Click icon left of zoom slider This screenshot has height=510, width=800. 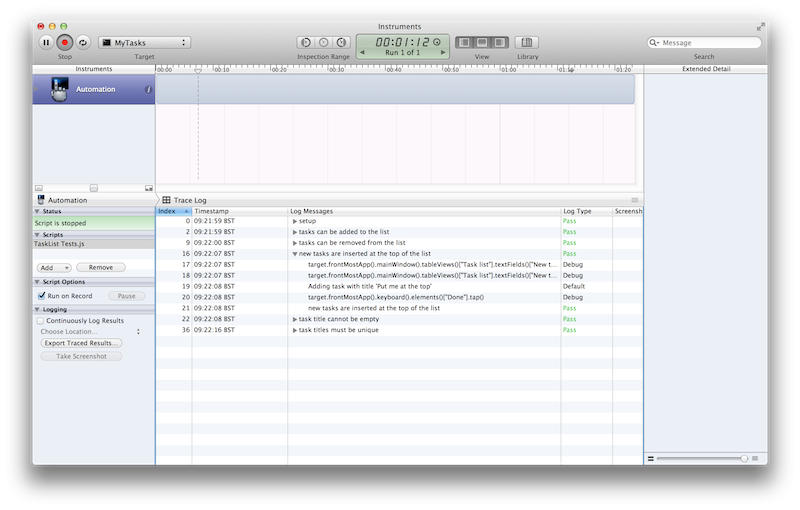pyautogui.click(x=651, y=458)
